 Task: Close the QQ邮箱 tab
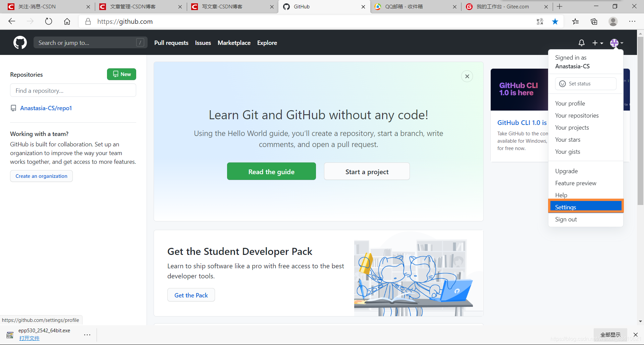[x=454, y=7]
